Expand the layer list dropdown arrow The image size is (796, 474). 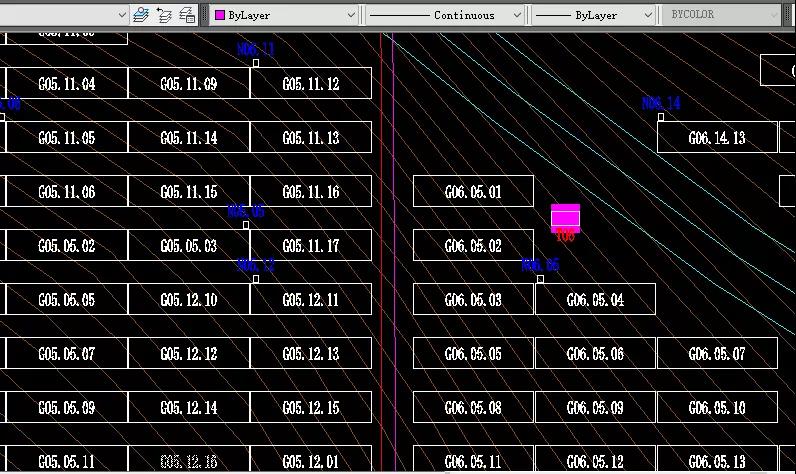pos(123,15)
